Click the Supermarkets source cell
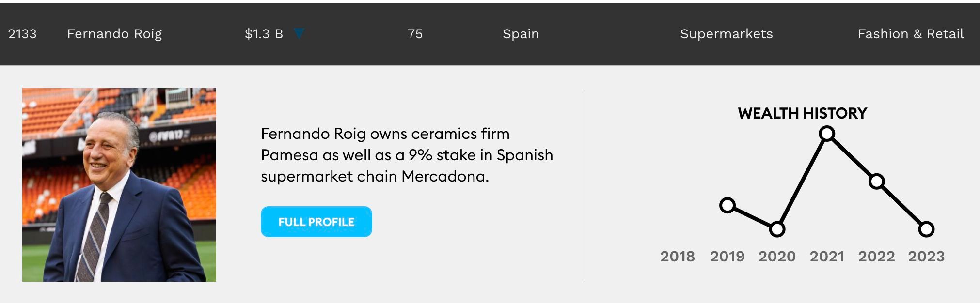 coord(726,34)
